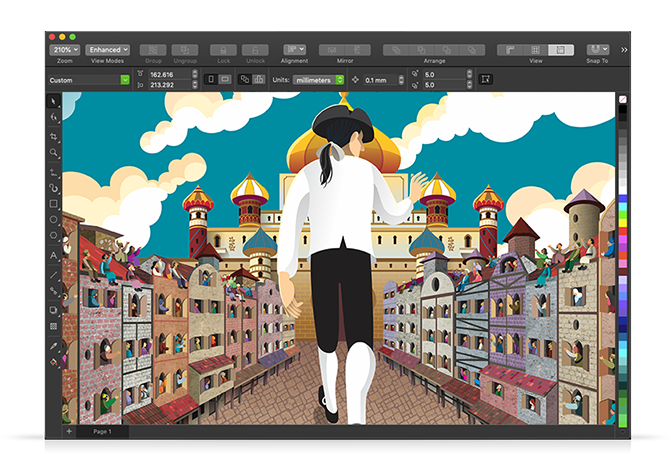Toggle guidelines in View group
This screenshot has width=671, height=454.
coord(561,50)
